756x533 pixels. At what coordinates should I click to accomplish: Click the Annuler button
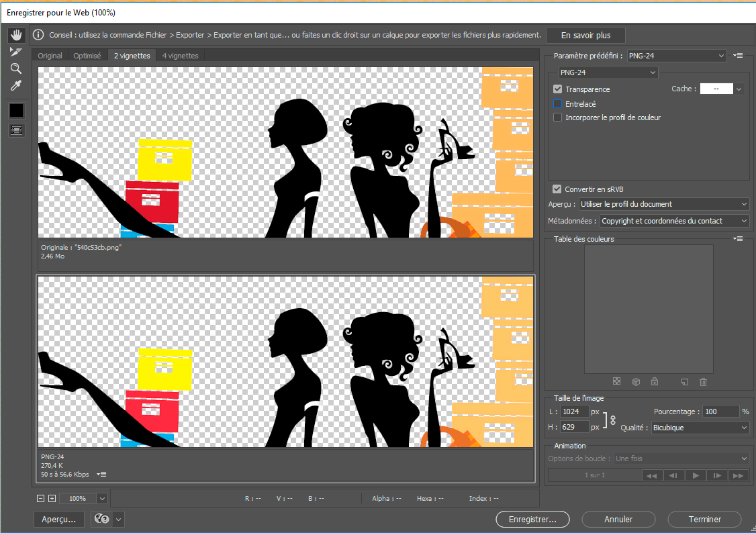(618, 519)
